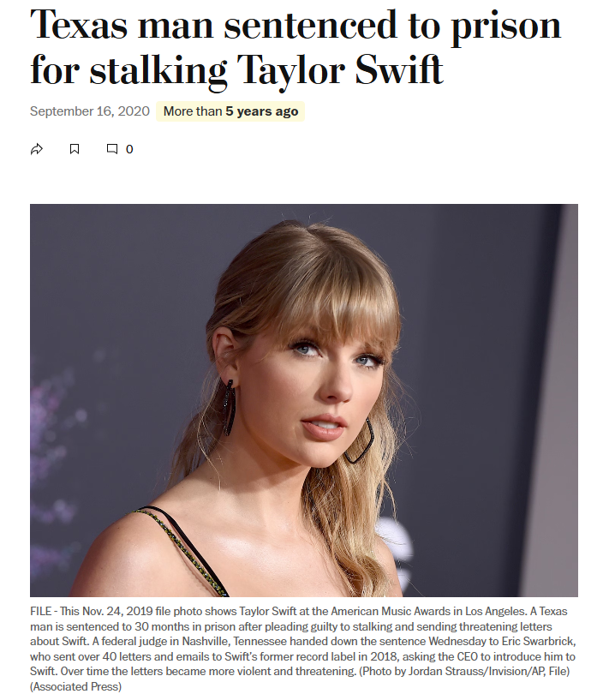Click the share arrow icon
This screenshot has width=609, height=700.
tap(37, 149)
